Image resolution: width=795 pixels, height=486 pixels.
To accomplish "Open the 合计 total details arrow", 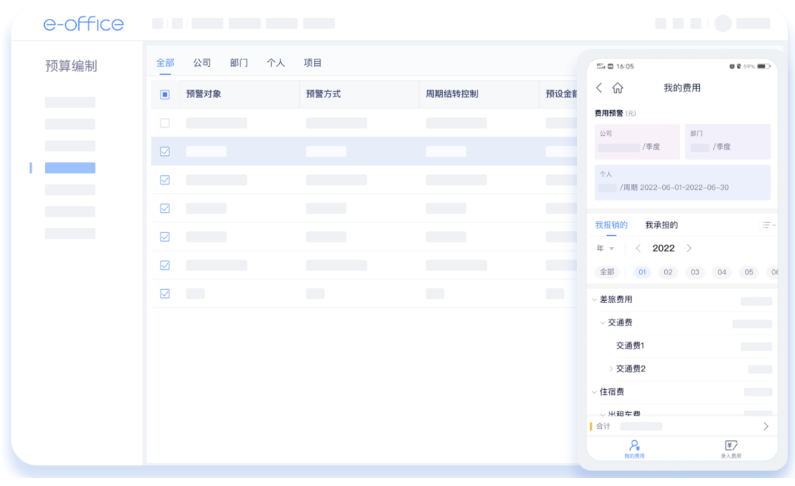I will [x=766, y=426].
